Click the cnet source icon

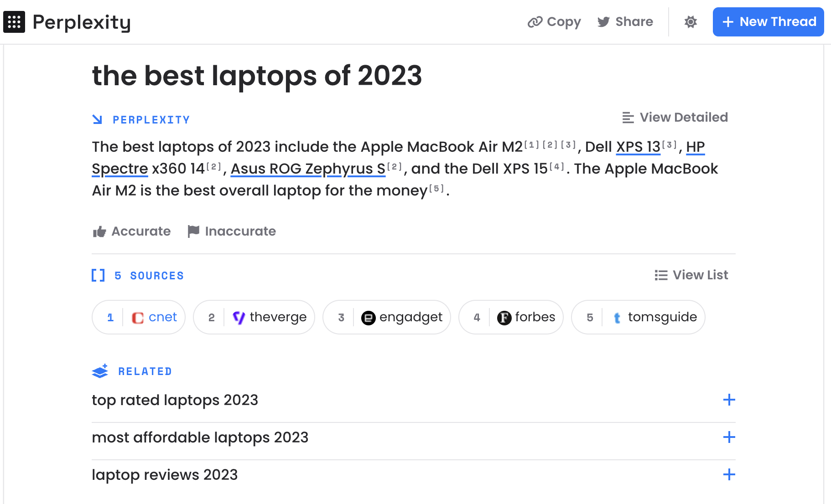coord(138,317)
